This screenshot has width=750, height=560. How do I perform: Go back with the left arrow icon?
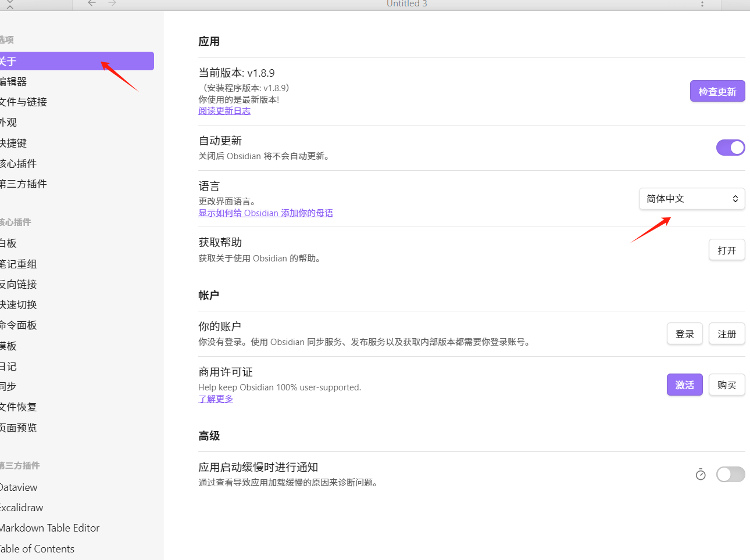(92, 3)
